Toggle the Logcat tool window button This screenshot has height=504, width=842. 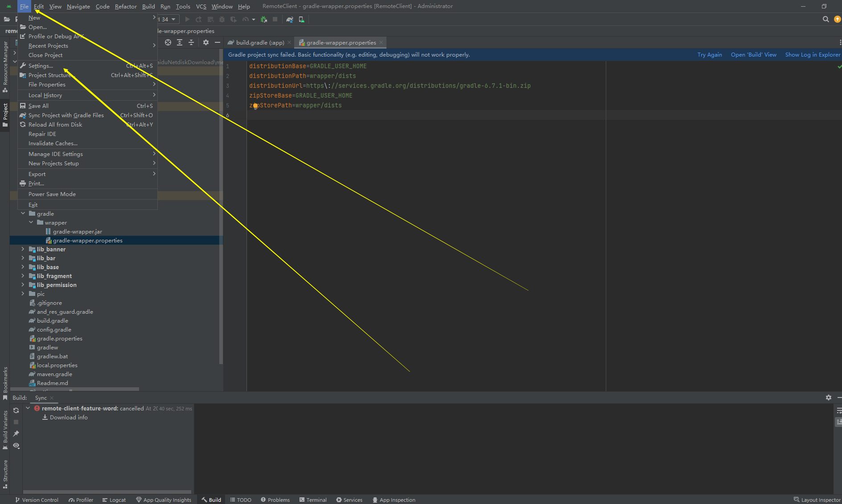point(114,500)
